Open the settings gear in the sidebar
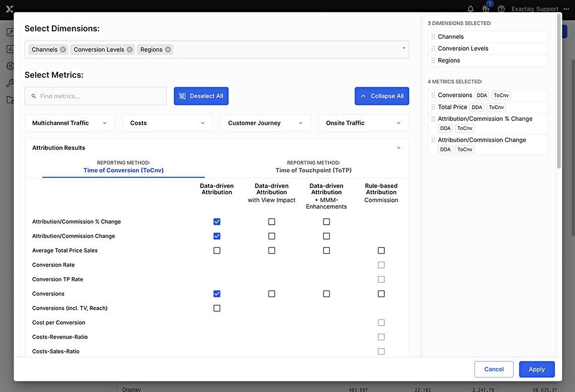The width and height of the screenshot is (575, 392). point(10,66)
